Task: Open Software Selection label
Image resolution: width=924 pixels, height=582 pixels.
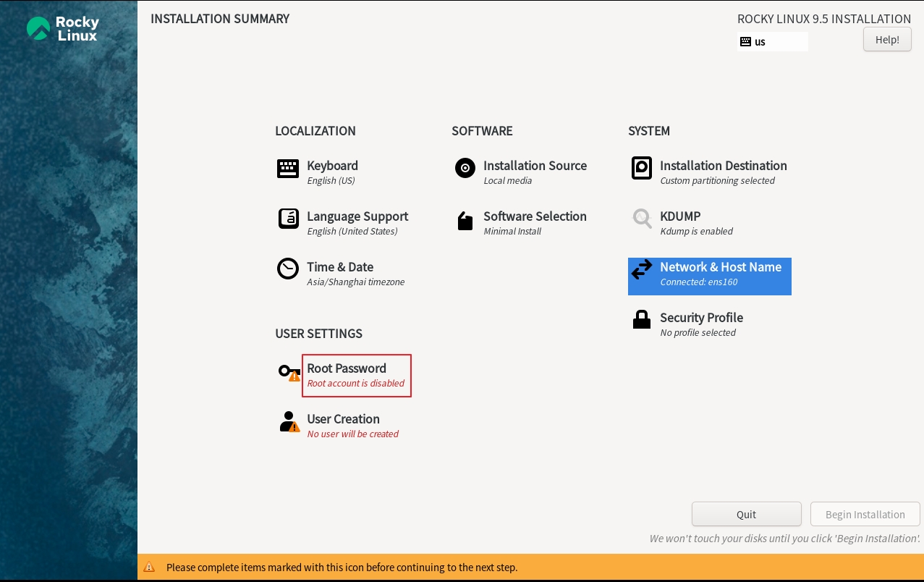Action: click(x=535, y=216)
